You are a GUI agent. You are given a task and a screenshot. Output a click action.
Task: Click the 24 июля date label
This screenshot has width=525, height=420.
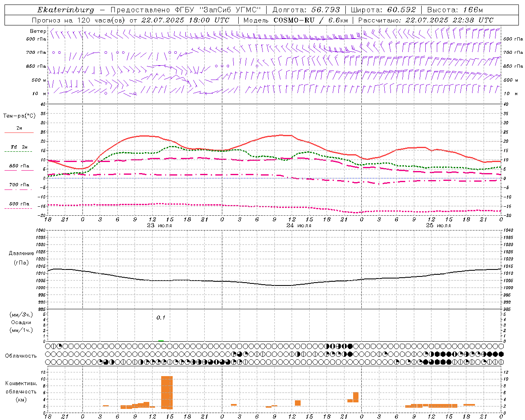click(x=299, y=226)
